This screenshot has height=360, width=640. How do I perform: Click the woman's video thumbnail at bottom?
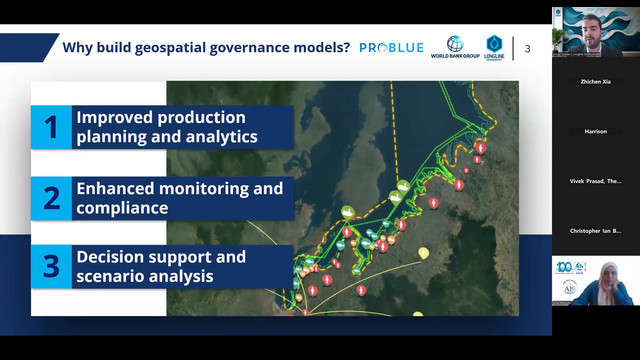pyautogui.click(x=596, y=281)
